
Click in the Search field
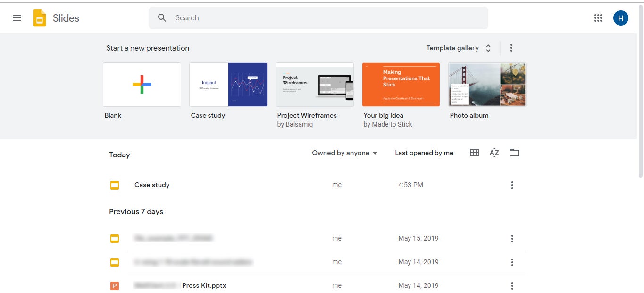click(x=318, y=18)
